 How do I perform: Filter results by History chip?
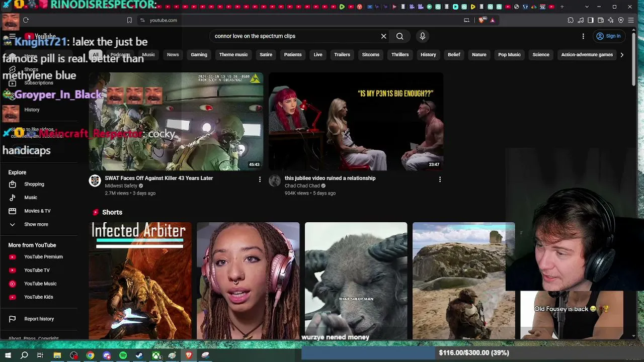pyautogui.click(x=428, y=55)
